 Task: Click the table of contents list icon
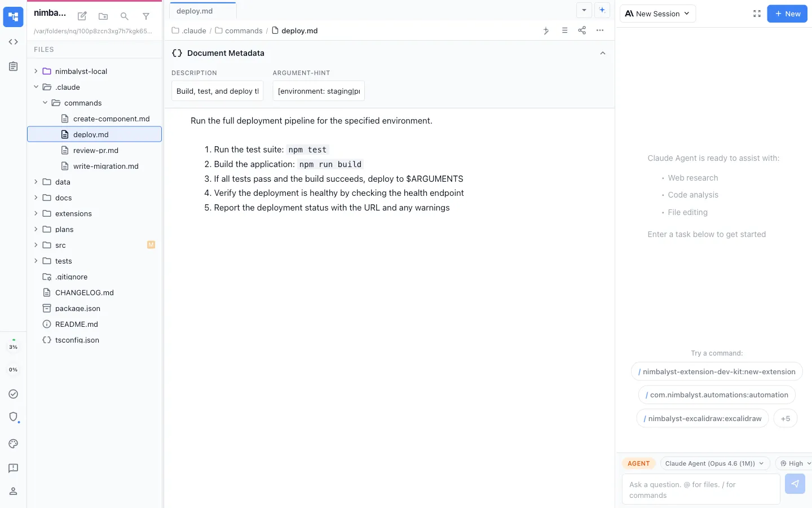point(564,30)
